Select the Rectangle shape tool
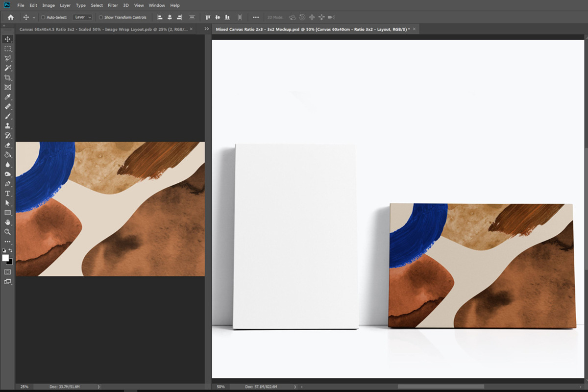Screen dimensions: 588x392 (7, 213)
